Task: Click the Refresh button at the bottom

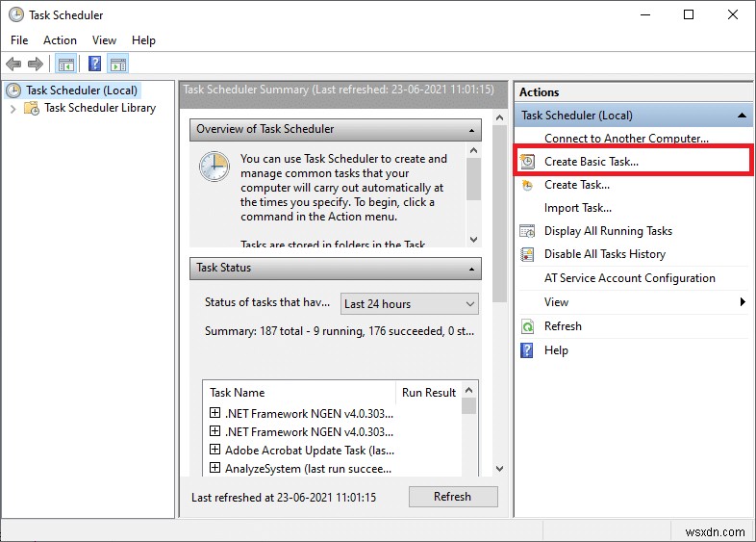Action: pos(453,497)
